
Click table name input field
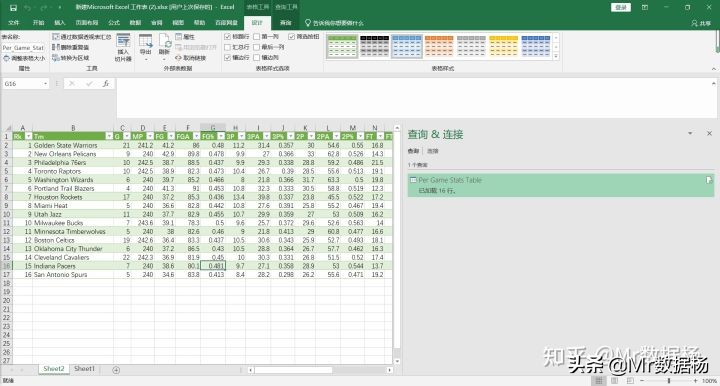click(23, 47)
